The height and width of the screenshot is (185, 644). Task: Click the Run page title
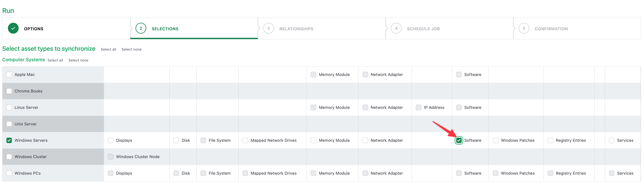coord(8,11)
